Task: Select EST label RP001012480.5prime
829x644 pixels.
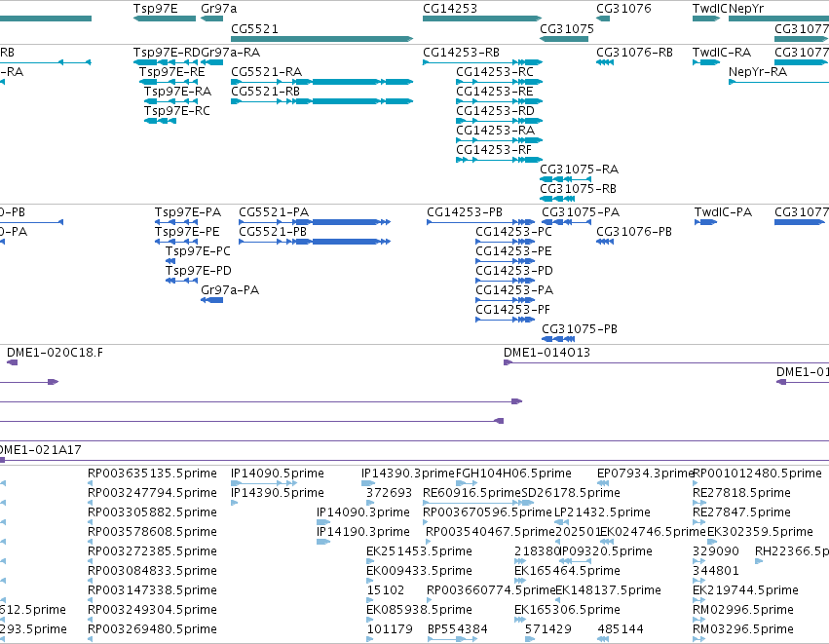Action: tap(758, 474)
